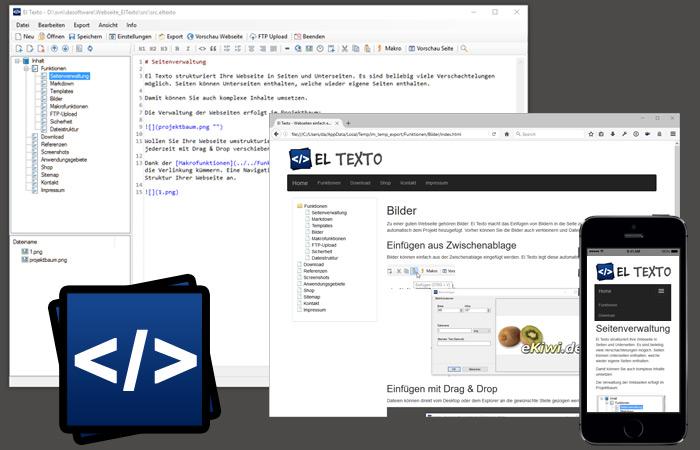This screenshot has height=450, width=700.
Task: Collapse the Funktionen tree node
Action: 26,68
